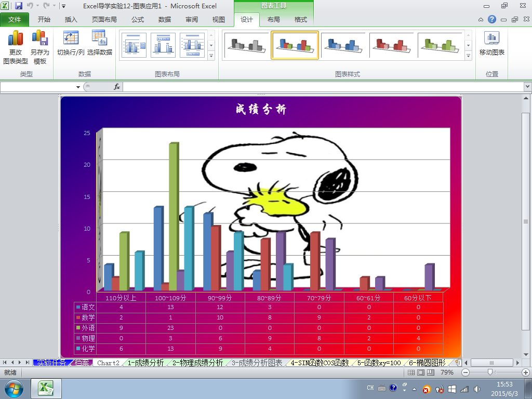Open the Name Box dropdown
532x399 pixels.
[78, 87]
